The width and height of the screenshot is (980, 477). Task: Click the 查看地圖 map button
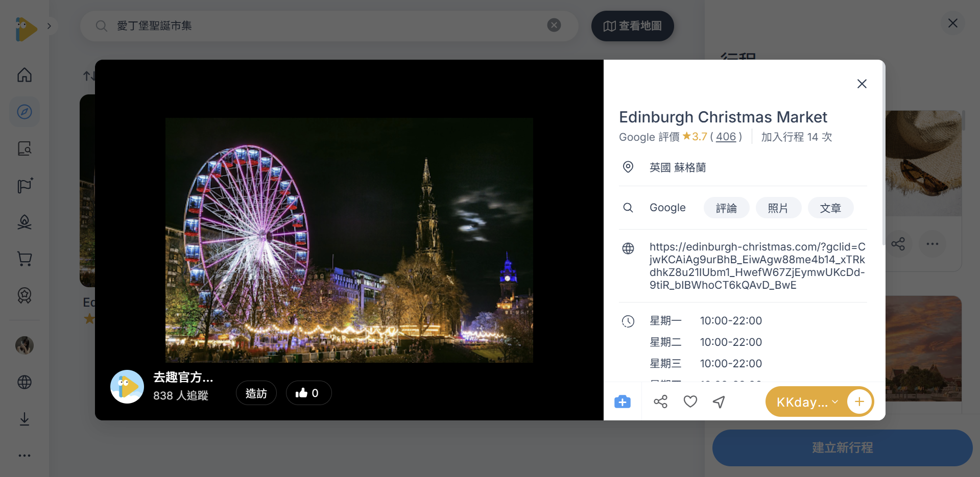tap(633, 26)
